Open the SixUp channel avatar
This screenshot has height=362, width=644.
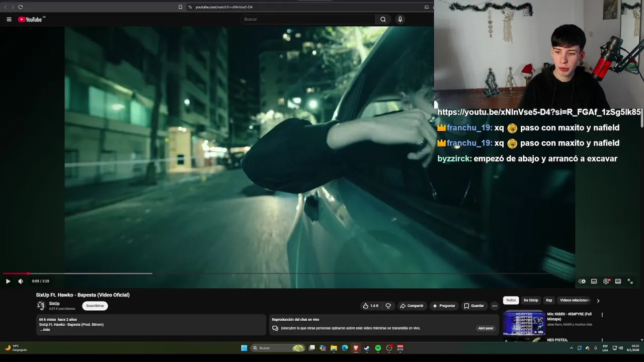tap(41, 306)
